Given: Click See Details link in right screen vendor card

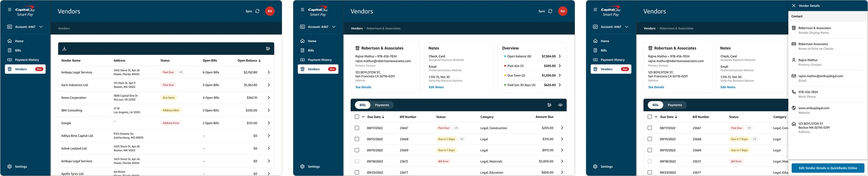Looking at the screenshot, I should (656, 87).
